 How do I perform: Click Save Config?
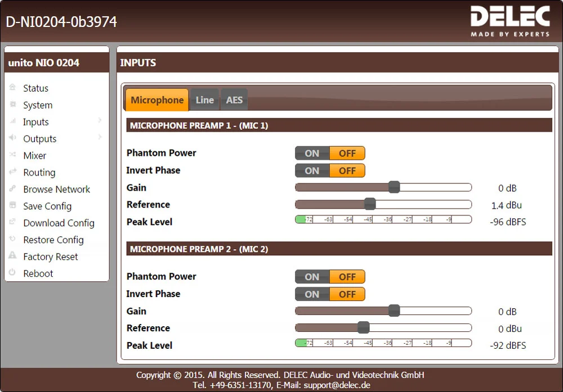click(47, 206)
